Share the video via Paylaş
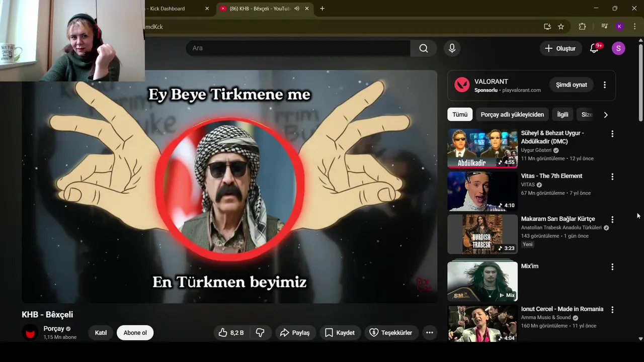The width and height of the screenshot is (644, 362). pos(295,333)
